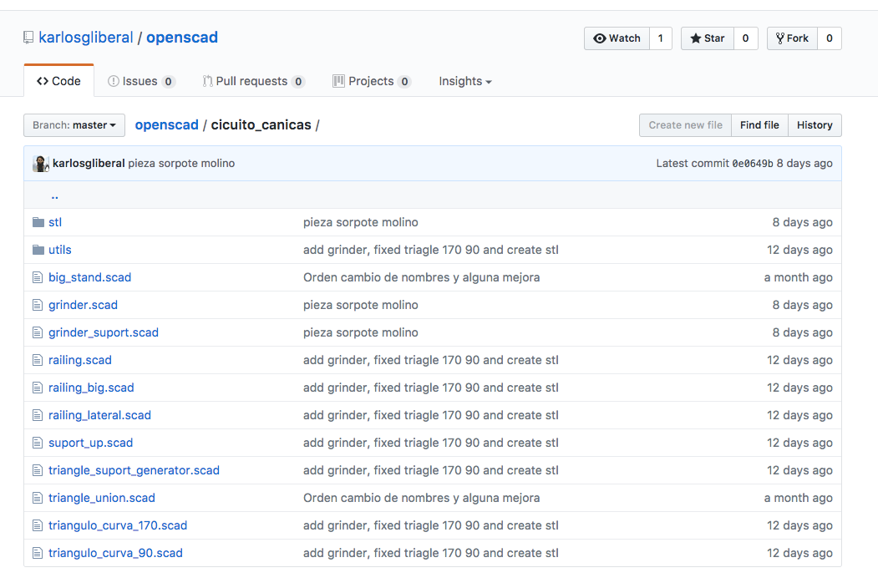This screenshot has height=588, width=878.
Task: Open big_stand.scad file
Action: coord(89,277)
